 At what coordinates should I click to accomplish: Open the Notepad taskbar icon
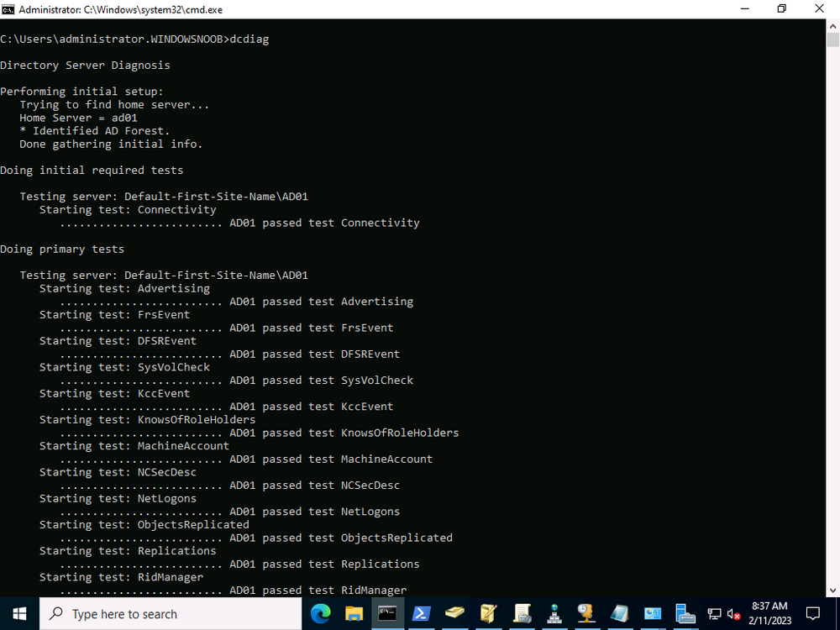[x=620, y=613]
